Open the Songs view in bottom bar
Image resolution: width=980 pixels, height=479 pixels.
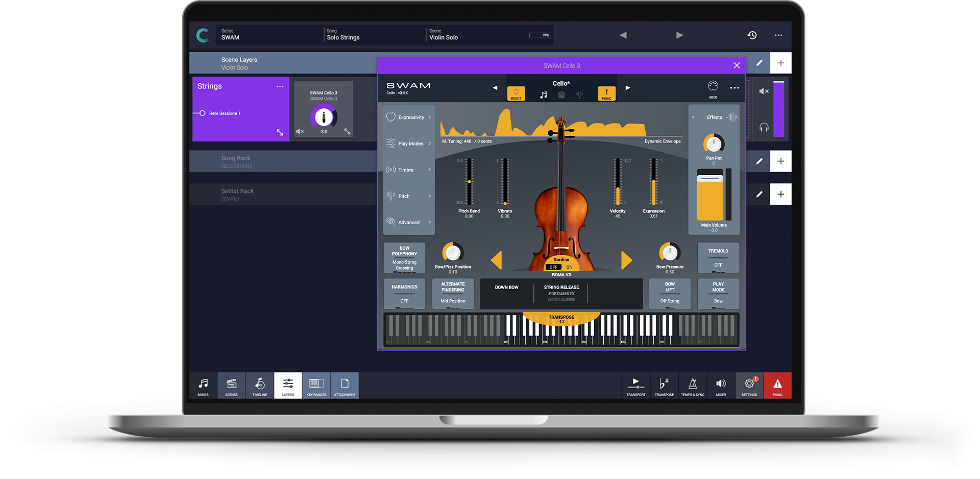click(x=203, y=386)
